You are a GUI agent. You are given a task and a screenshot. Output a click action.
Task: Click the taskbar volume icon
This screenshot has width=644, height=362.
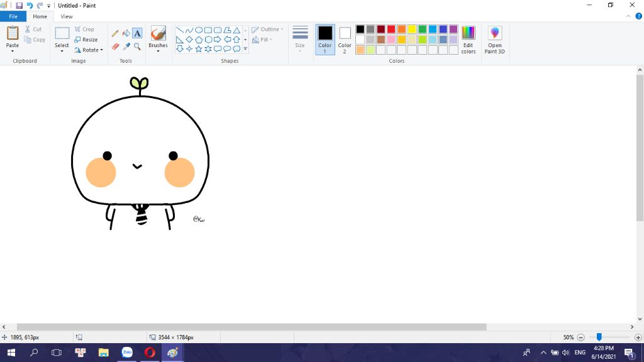[566, 353]
